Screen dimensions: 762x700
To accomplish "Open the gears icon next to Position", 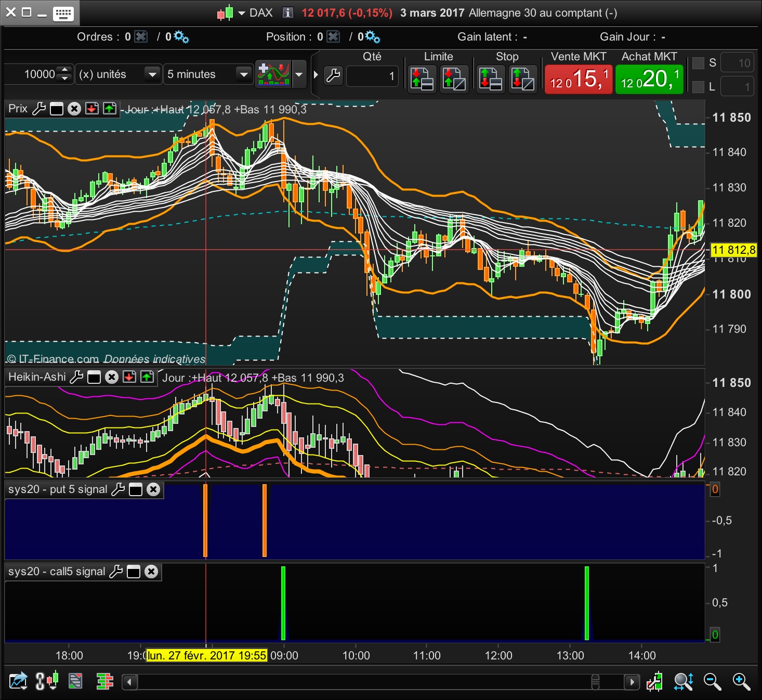I will 373,37.
